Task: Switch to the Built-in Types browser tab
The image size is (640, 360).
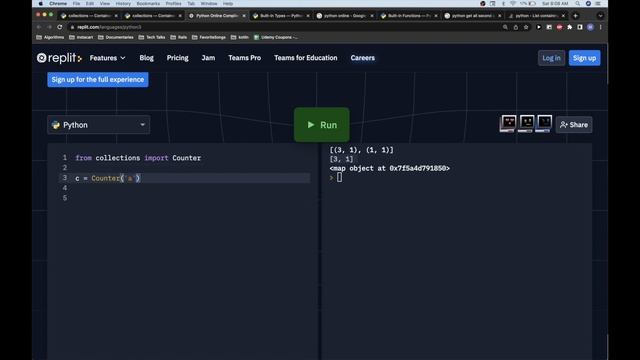Action: point(280,16)
